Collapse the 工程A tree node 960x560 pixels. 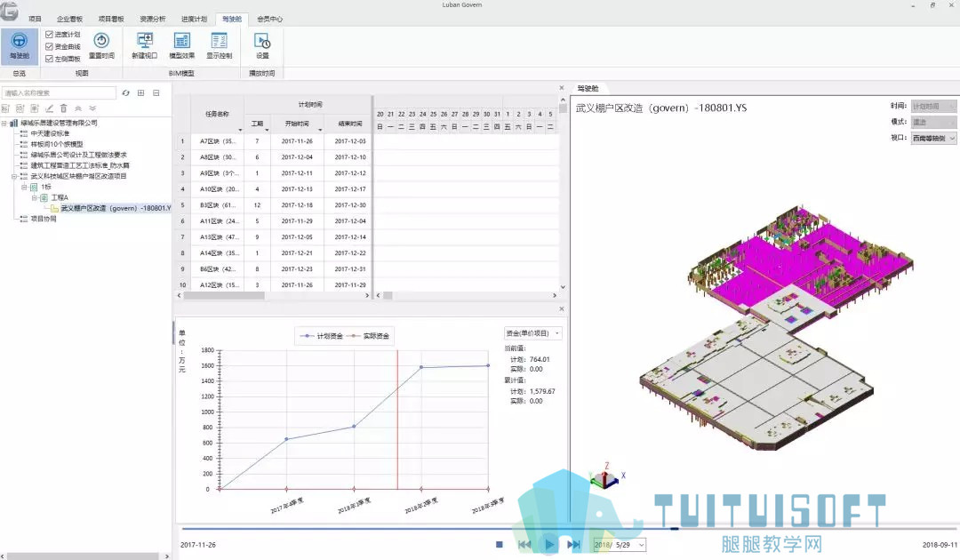click(35, 197)
